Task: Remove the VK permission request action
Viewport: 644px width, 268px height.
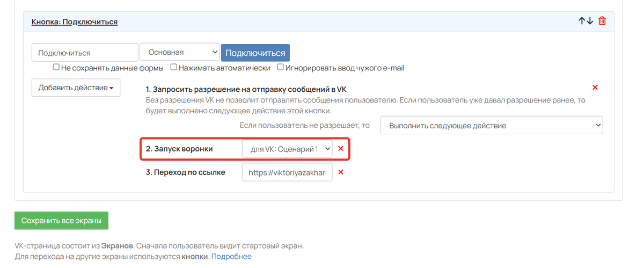Action: point(595,87)
